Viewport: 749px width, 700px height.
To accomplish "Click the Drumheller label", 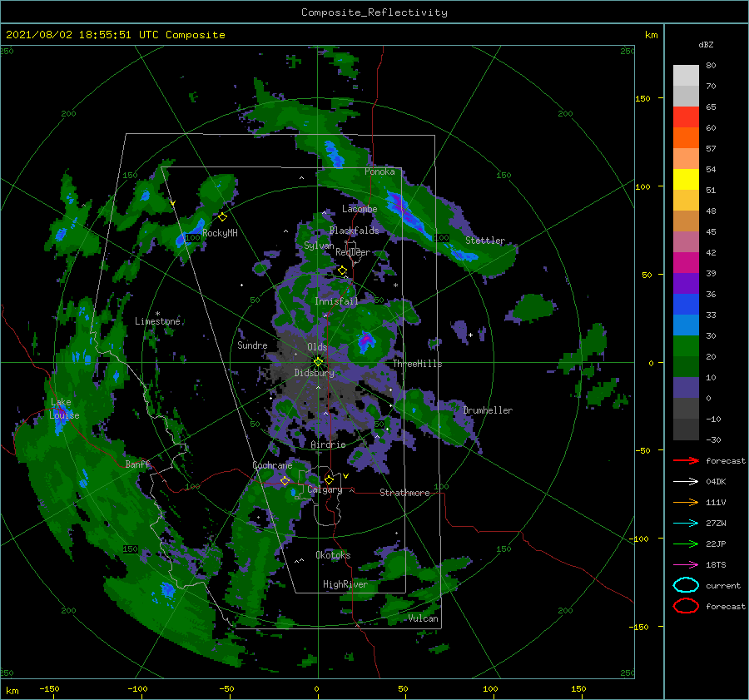I will pyautogui.click(x=488, y=410).
